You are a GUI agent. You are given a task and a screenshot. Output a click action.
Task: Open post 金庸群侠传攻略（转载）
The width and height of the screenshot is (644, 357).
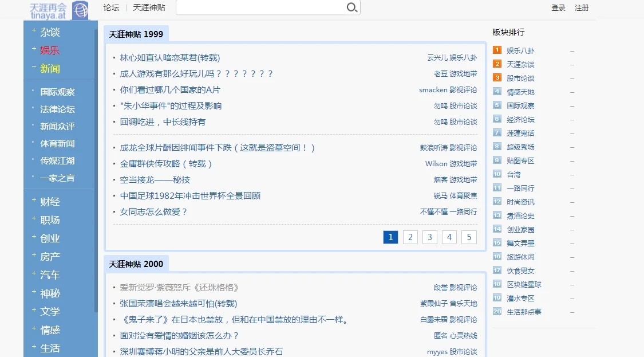[x=166, y=164]
